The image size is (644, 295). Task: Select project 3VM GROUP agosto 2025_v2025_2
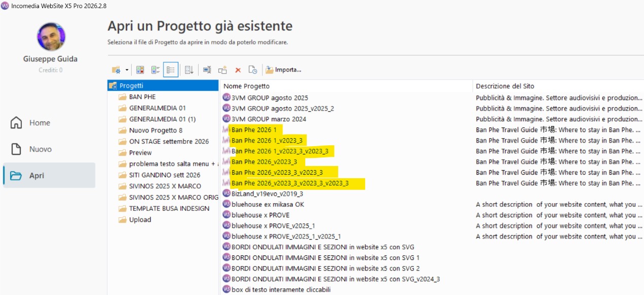tap(283, 108)
